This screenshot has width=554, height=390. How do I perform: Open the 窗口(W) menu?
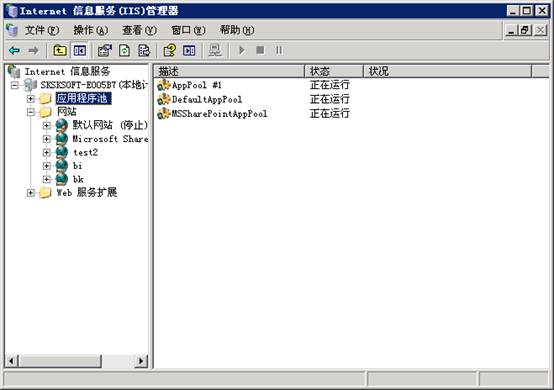click(x=188, y=30)
